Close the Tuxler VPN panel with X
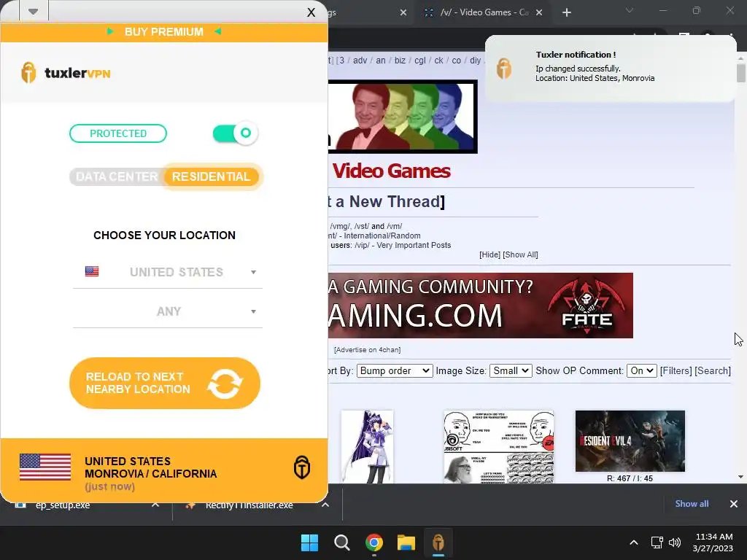The height and width of the screenshot is (560, 747). tap(311, 12)
